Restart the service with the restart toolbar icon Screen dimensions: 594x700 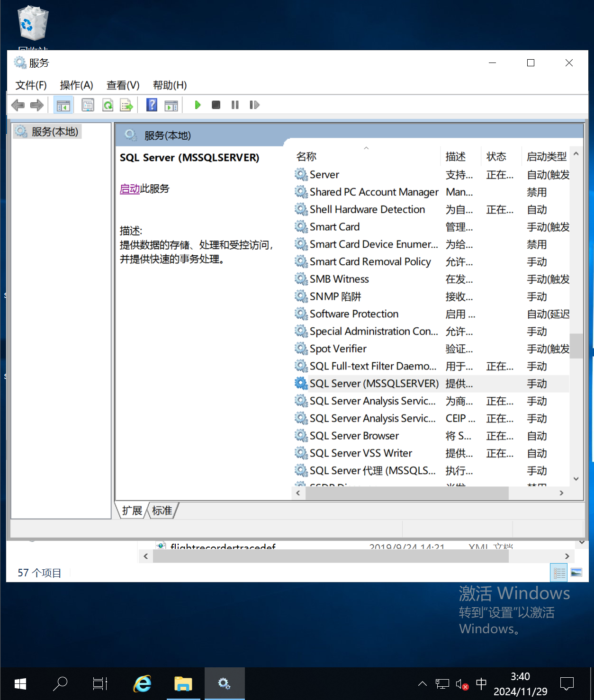point(254,105)
